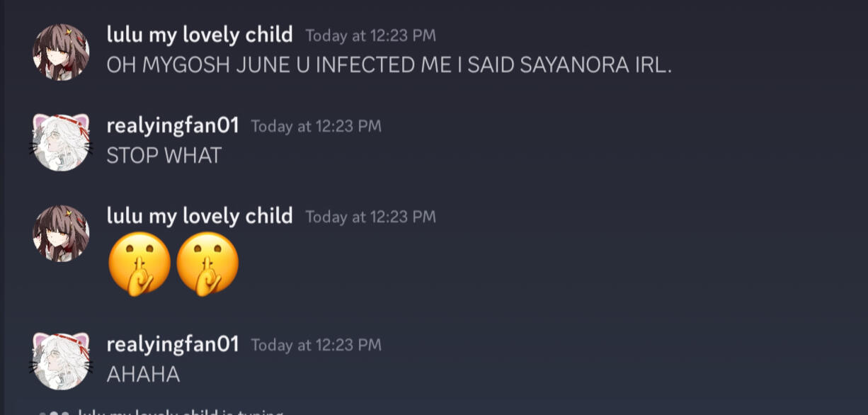Screen dimensions: 868x415
Task: Click the AHAHA message text
Action: tap(143, 375)
